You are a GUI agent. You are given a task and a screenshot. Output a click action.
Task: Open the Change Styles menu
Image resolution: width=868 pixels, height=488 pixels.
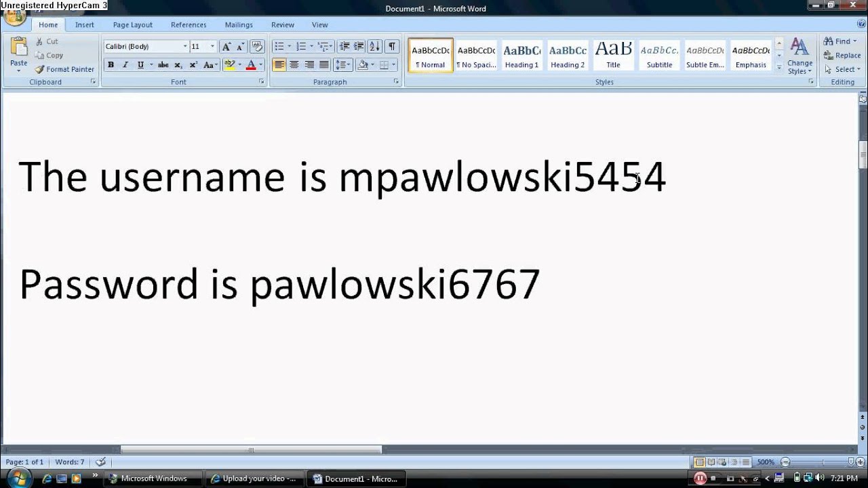[800, 56]
